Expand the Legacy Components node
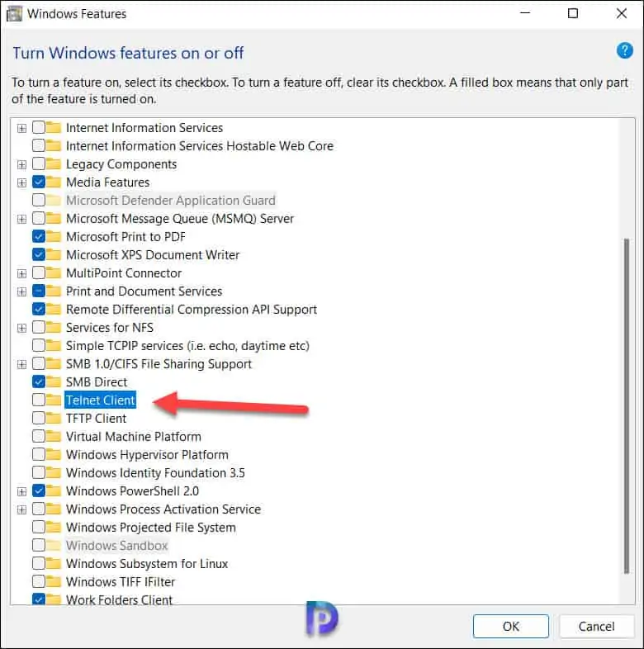The image size is (644, 649). [22, 165]
